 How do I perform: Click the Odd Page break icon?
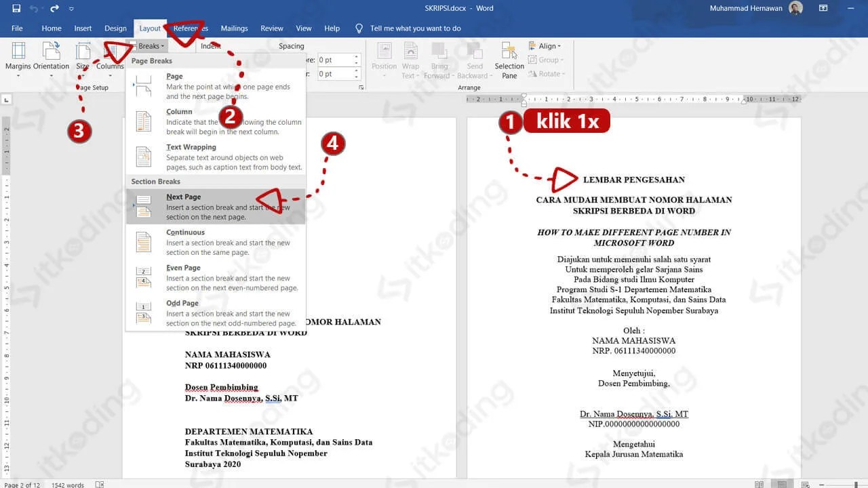tap(143, 312)
